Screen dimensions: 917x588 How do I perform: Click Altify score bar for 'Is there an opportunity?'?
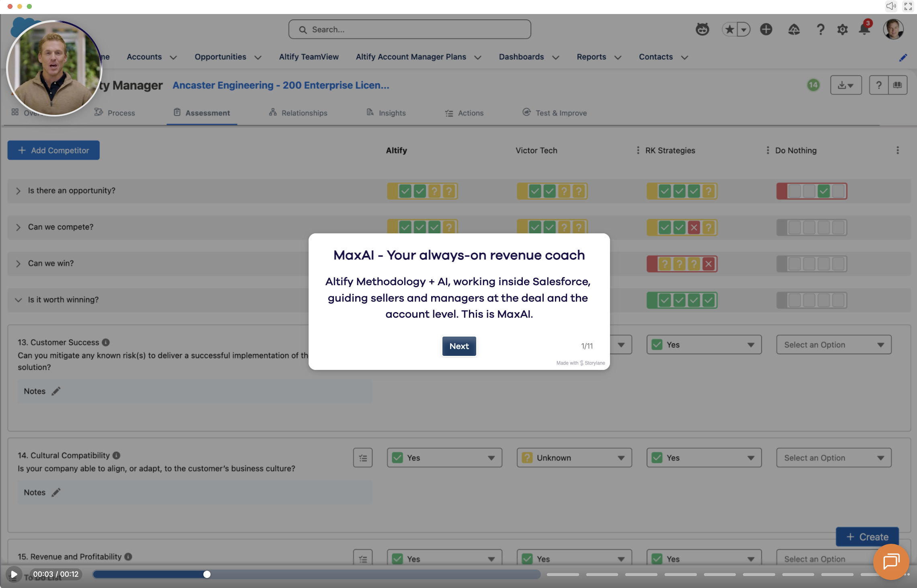click(x=422, y=191)
